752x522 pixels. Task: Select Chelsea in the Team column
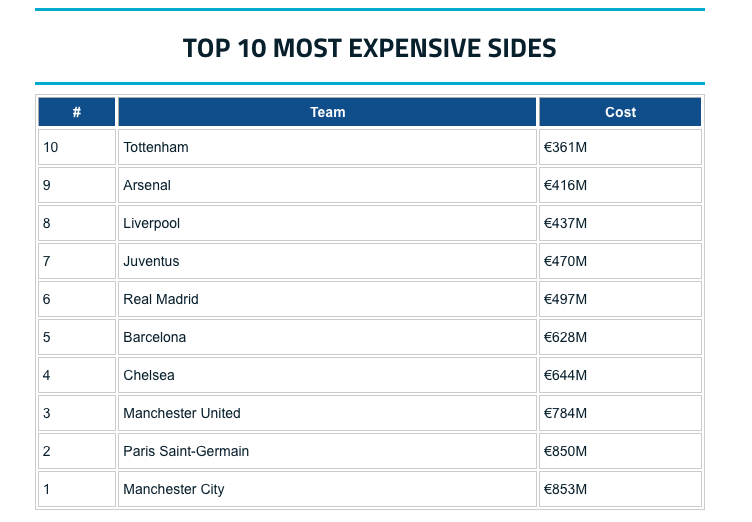pyautogui.click(x=149, y=375)
